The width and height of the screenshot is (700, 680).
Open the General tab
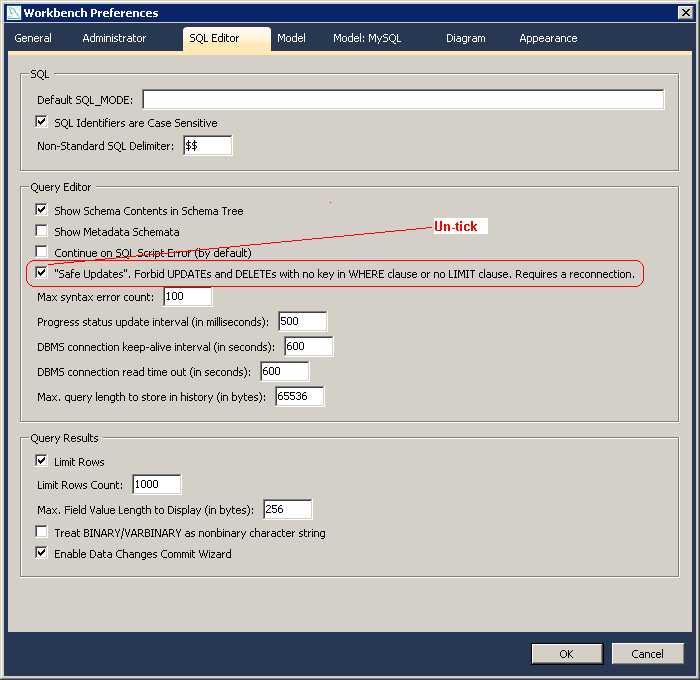(x=33, y=38)
